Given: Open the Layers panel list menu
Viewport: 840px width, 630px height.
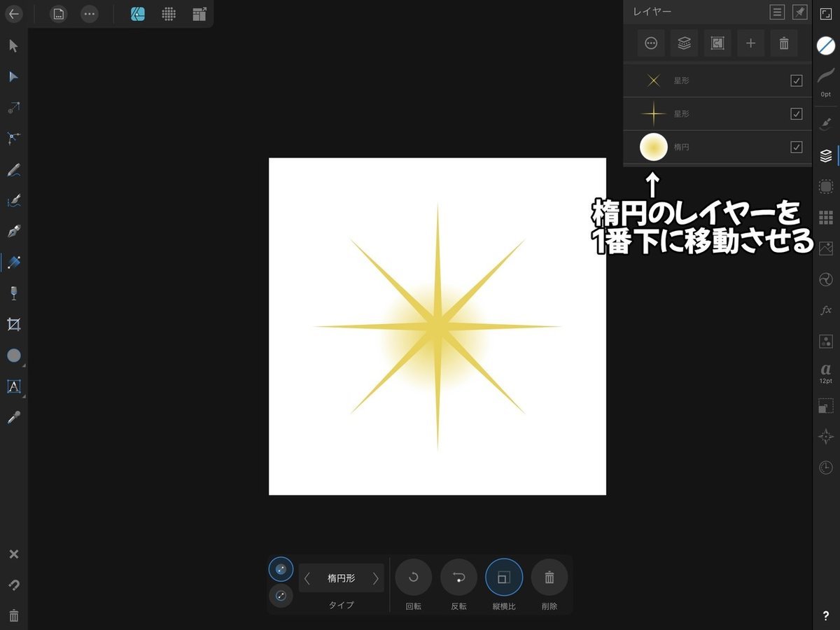Looking at the screenshot, I should point(776,12).
